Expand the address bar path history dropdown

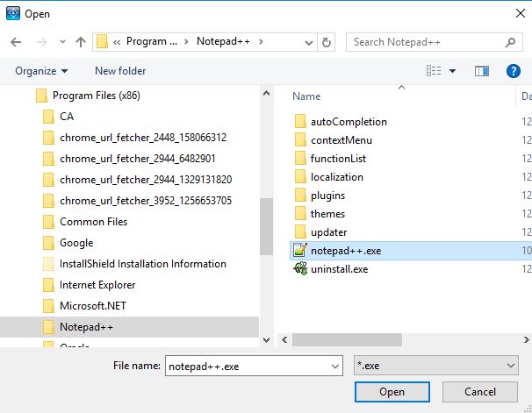coord(306,42)
